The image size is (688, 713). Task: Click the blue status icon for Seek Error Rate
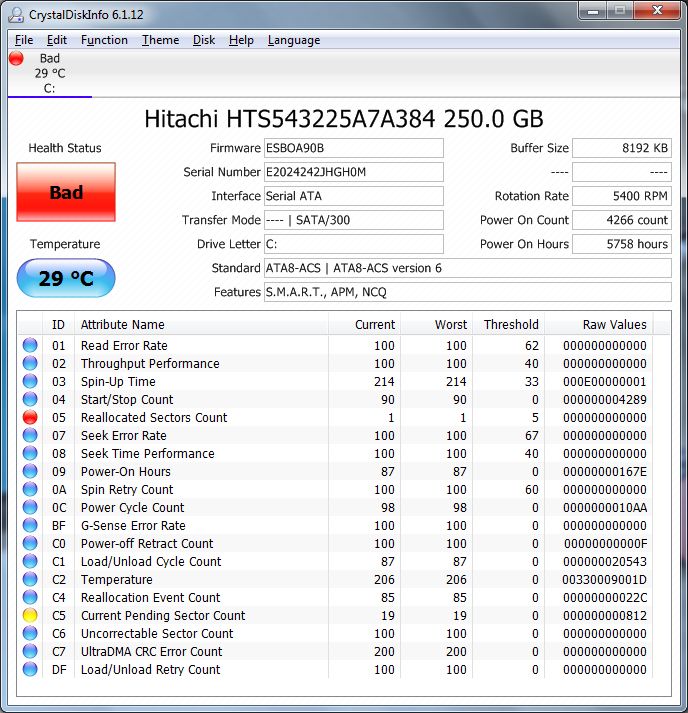click(30, 435)
